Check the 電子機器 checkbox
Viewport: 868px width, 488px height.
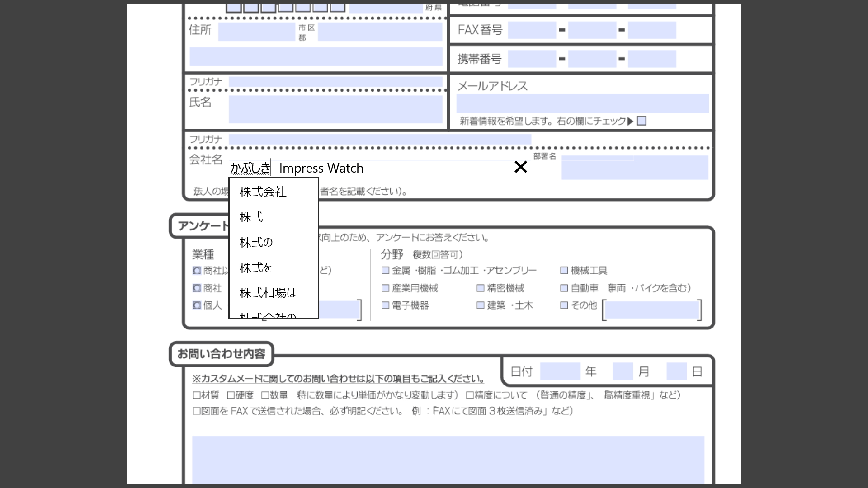coord(386,305)
